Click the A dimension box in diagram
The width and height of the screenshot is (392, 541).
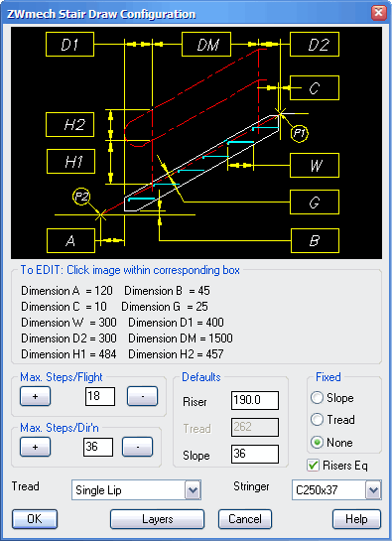(x=70, y=241)
